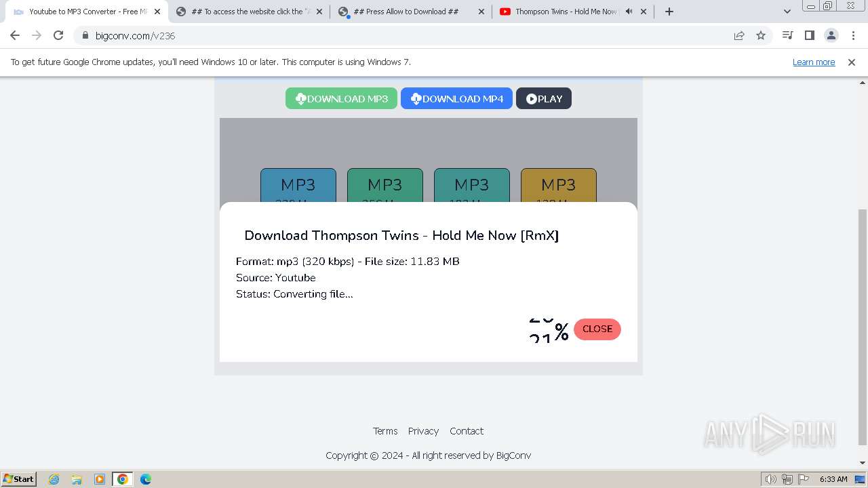This screenshot has width=868, height=488.
Task: Select the green MP3 quality card
Action: click(385, 186)
